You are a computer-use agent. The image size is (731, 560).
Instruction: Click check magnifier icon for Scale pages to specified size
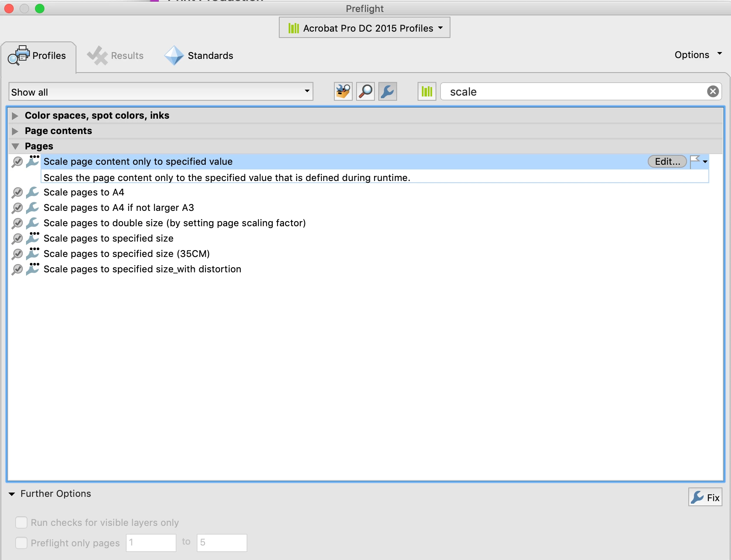pos(17,239)
